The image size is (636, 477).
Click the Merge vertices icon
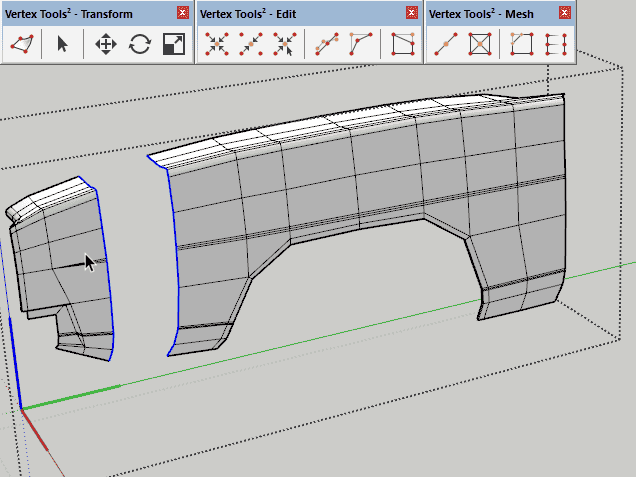click(217, 44)
